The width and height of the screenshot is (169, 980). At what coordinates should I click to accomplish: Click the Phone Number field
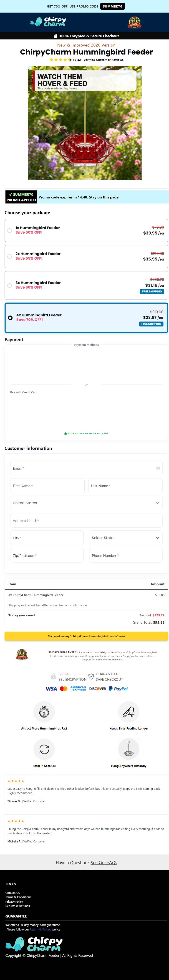click(126, 555)
